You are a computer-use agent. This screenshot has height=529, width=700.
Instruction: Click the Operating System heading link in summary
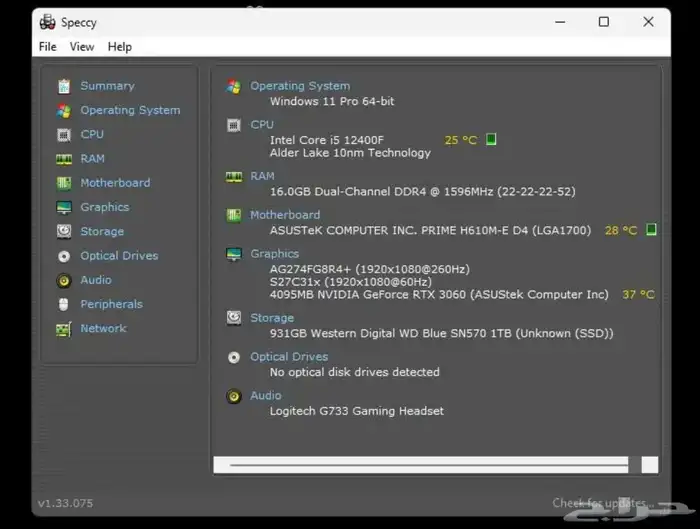300,86
